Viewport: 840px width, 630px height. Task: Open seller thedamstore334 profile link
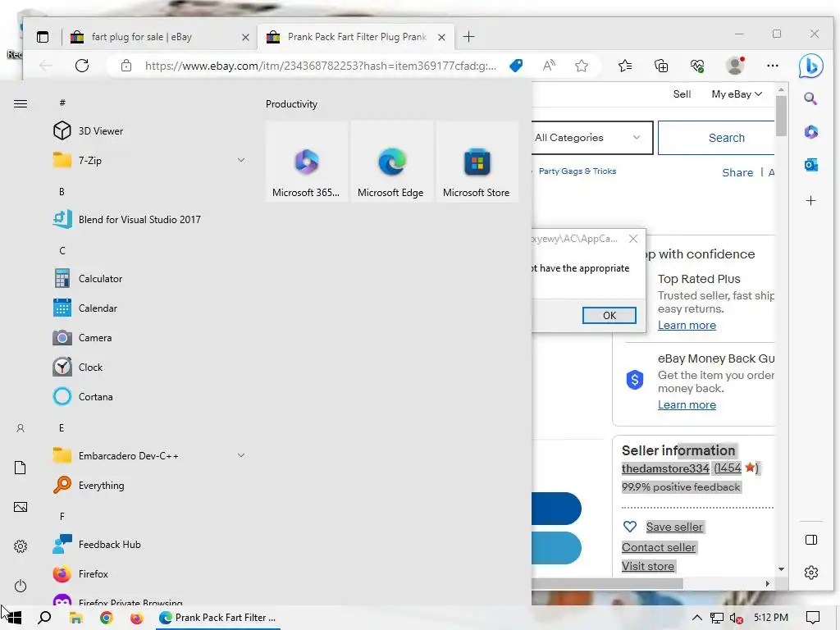665,468
